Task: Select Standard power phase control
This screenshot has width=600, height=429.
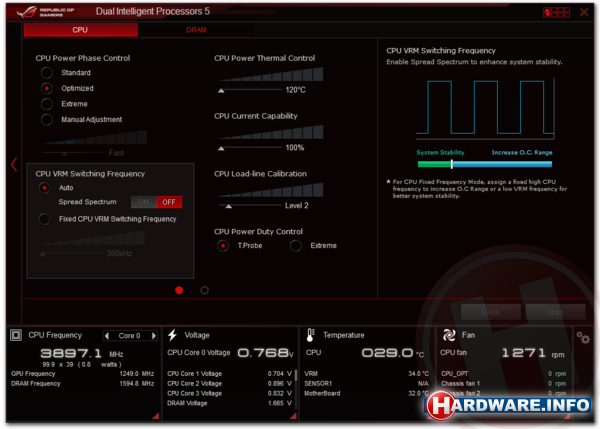Action: pos(47,72)
